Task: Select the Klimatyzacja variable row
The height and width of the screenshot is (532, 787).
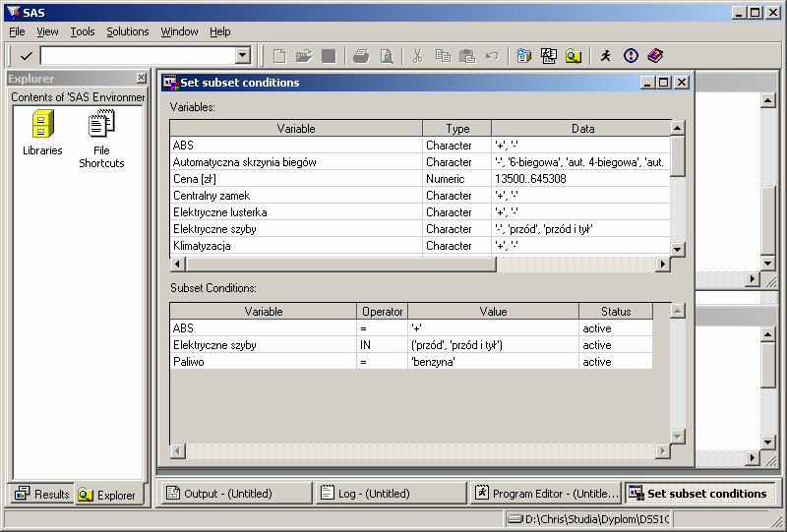Action: (420, 246)
